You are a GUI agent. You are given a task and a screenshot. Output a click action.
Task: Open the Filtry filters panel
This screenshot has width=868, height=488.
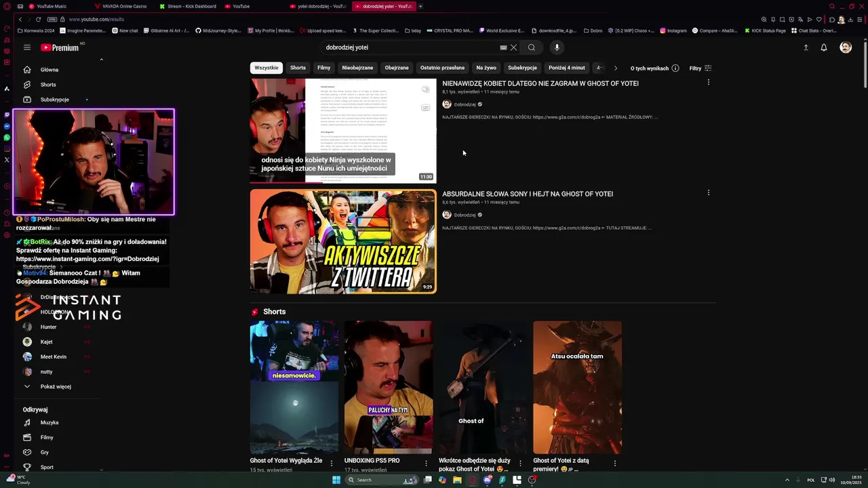701,68
